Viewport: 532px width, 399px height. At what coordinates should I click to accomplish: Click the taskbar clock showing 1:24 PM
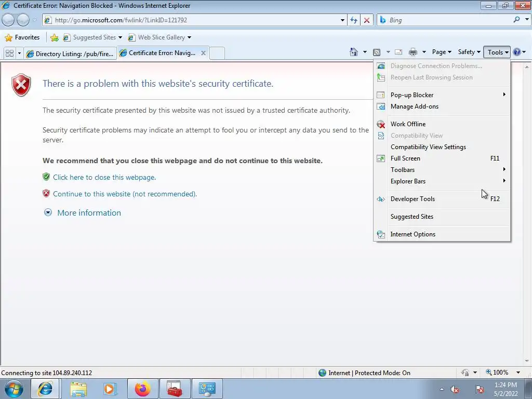pos(506,389)
